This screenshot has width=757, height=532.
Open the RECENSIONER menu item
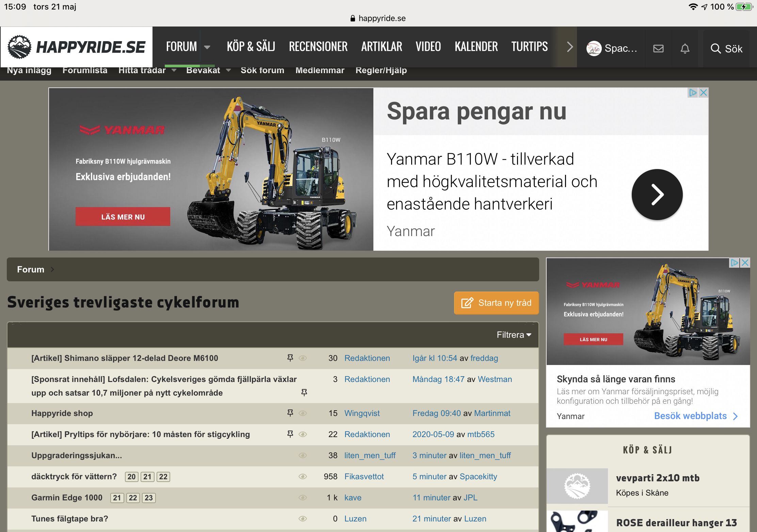[318, 47]
